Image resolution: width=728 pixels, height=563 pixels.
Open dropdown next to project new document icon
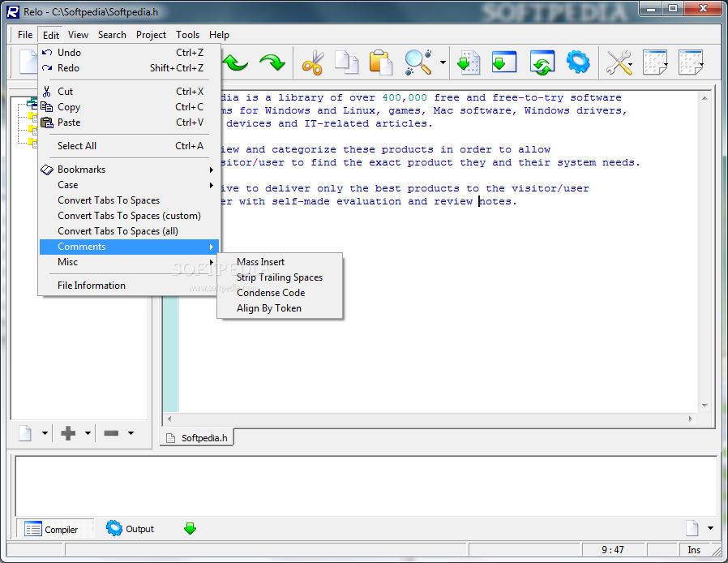click(45, 433)
